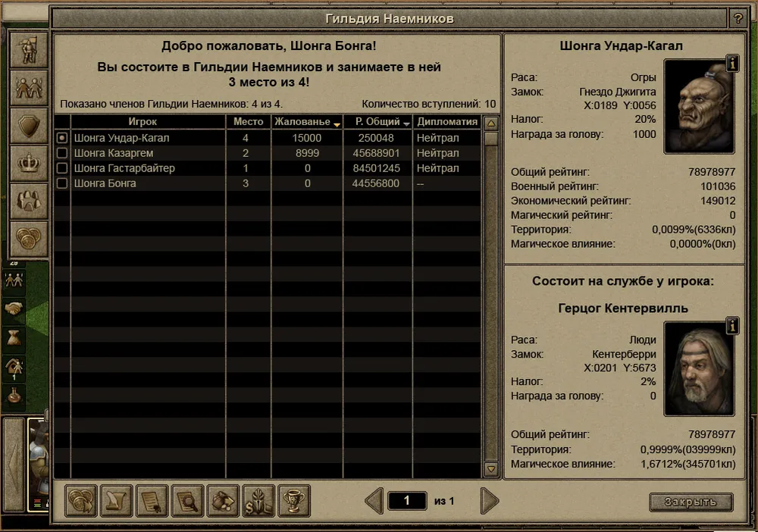Click rating value 250048

click(376, 138)
